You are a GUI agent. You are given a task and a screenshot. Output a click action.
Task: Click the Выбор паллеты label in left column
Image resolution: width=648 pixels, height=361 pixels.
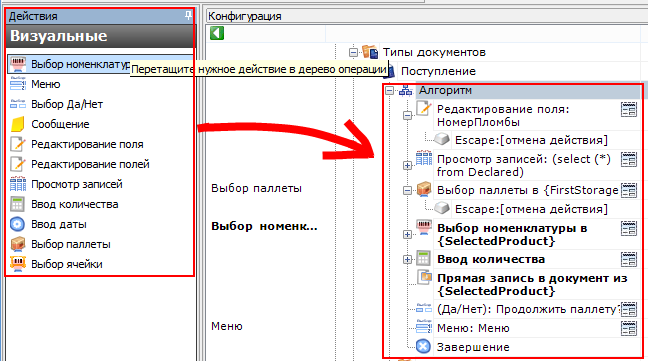(x=256, y=188)
